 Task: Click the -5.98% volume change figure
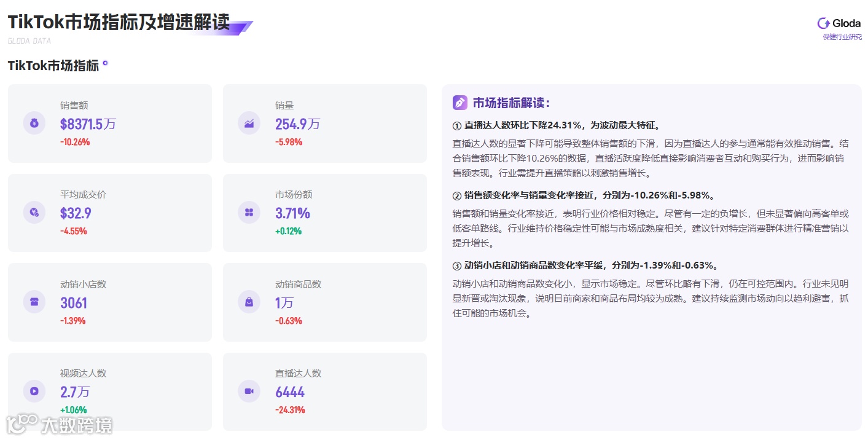(289, 142)
